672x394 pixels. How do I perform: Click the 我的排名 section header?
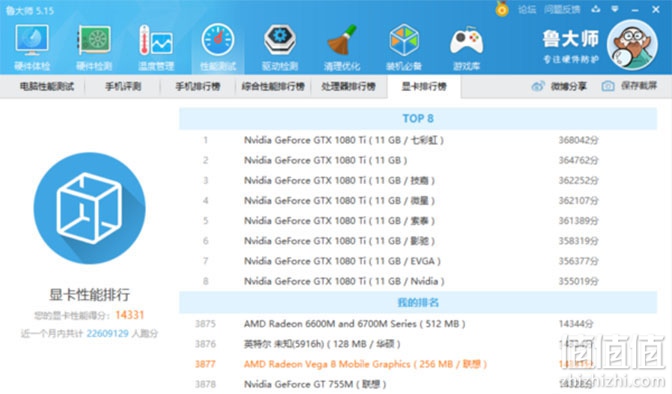418,303
